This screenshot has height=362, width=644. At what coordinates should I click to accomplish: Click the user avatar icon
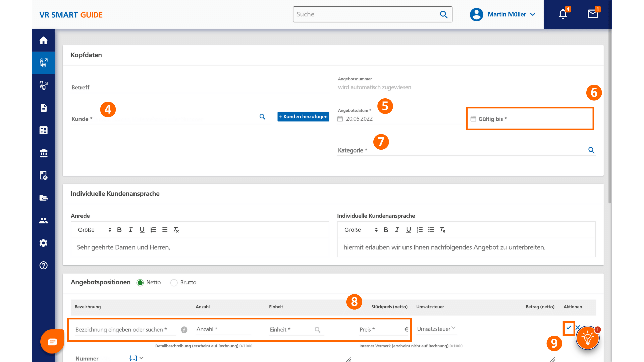(476, 14)
